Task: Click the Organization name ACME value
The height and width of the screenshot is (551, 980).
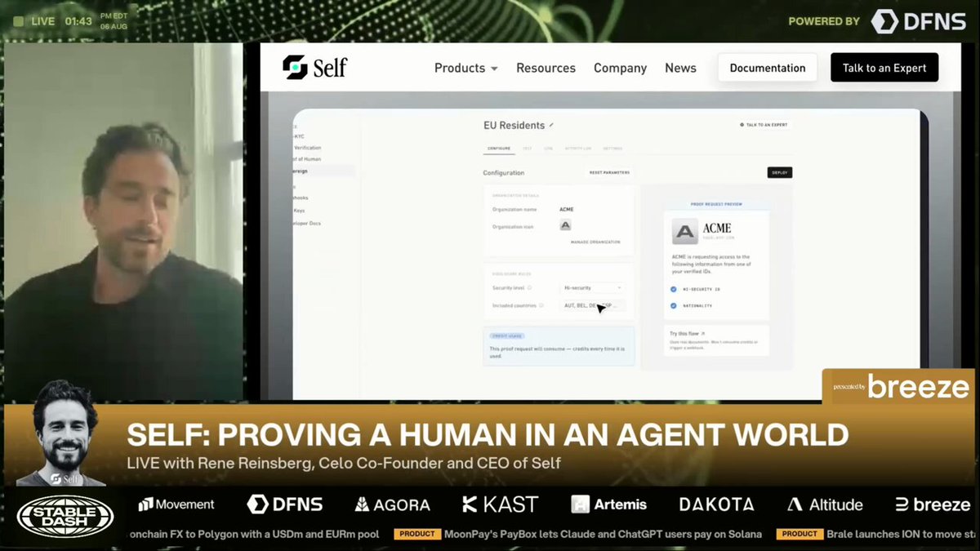Action: click(x=566, y=210)
